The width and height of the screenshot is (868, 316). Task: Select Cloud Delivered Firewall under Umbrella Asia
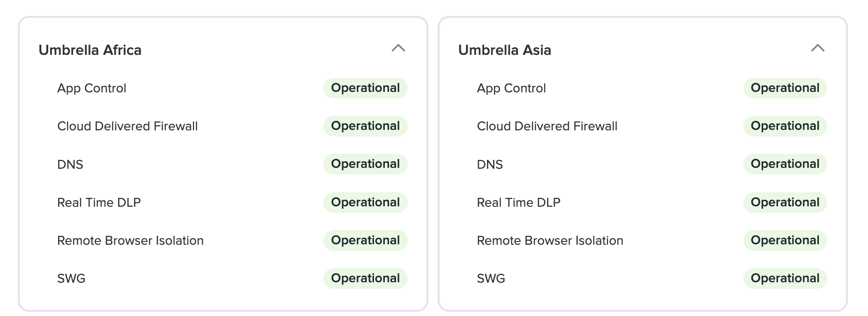(x=546, y=126)
